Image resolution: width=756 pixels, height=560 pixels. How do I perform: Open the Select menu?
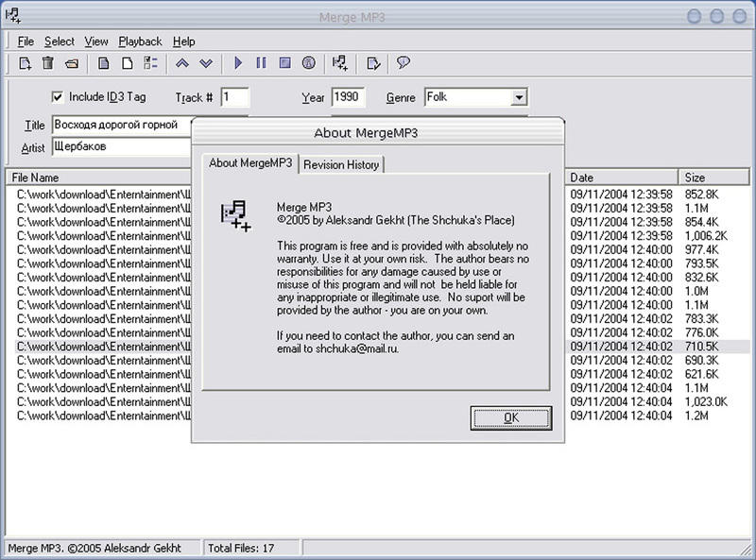coord(60,42)
